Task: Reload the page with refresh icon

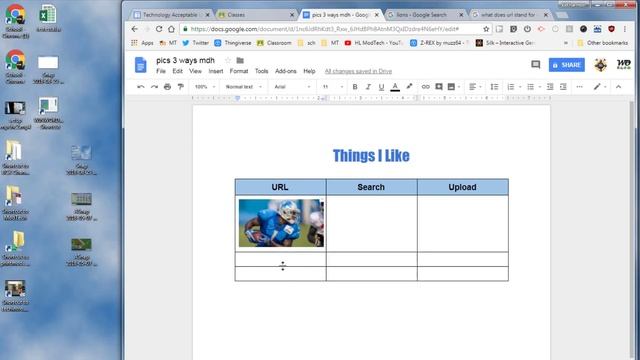Action: pyautogui.click(x=159, y=29)
